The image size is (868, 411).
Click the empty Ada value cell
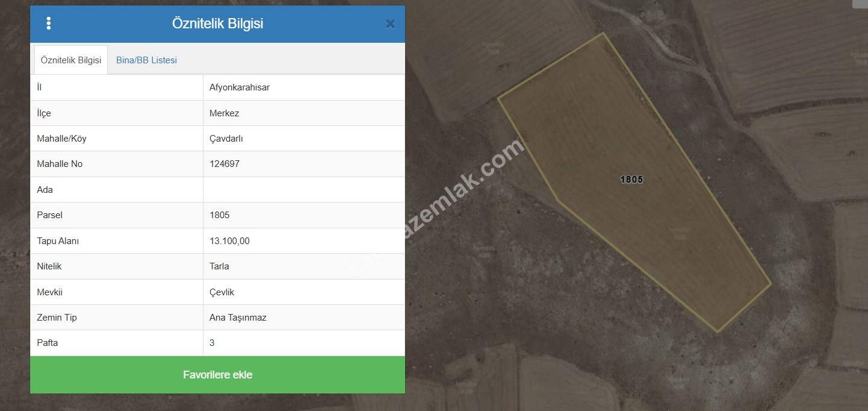[x=304, y=190]
